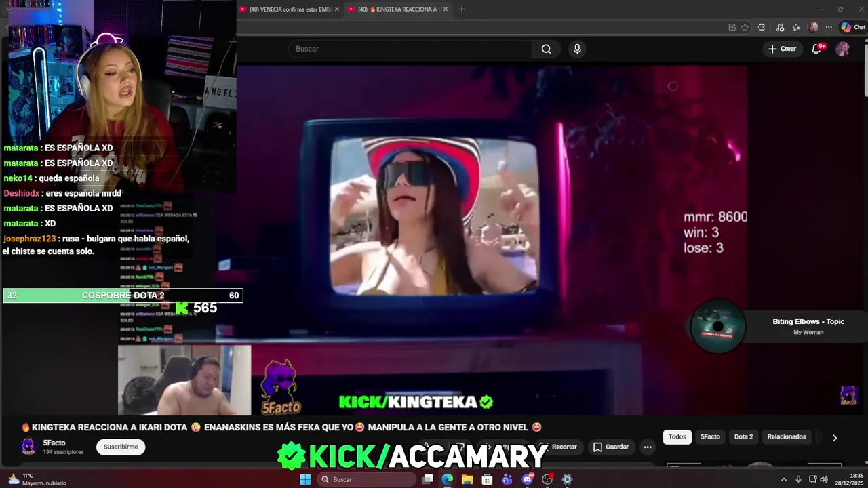Open browser settings and more menu
This screenshot has width=868, height=488.
click(x=829, y=27)
